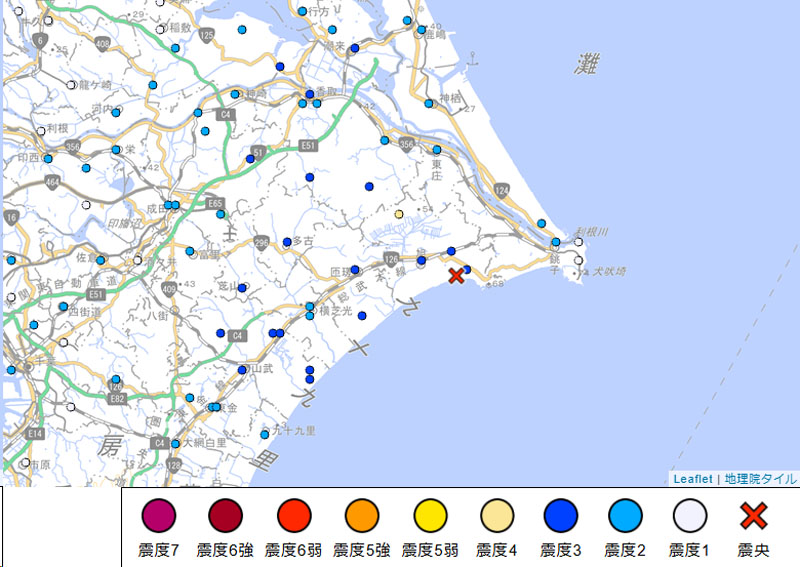Click the 震度5強 orange legend swatch
Screen dimensions: 800x567
click(x=362, y=515)
